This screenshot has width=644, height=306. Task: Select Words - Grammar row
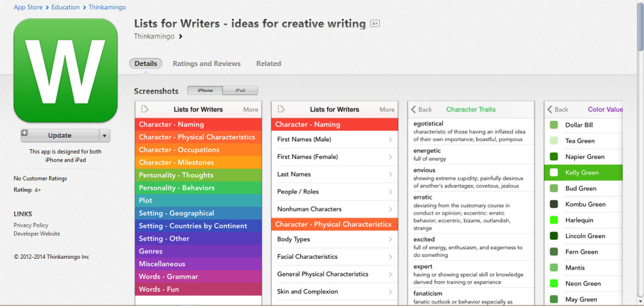(x=198, y=277)
